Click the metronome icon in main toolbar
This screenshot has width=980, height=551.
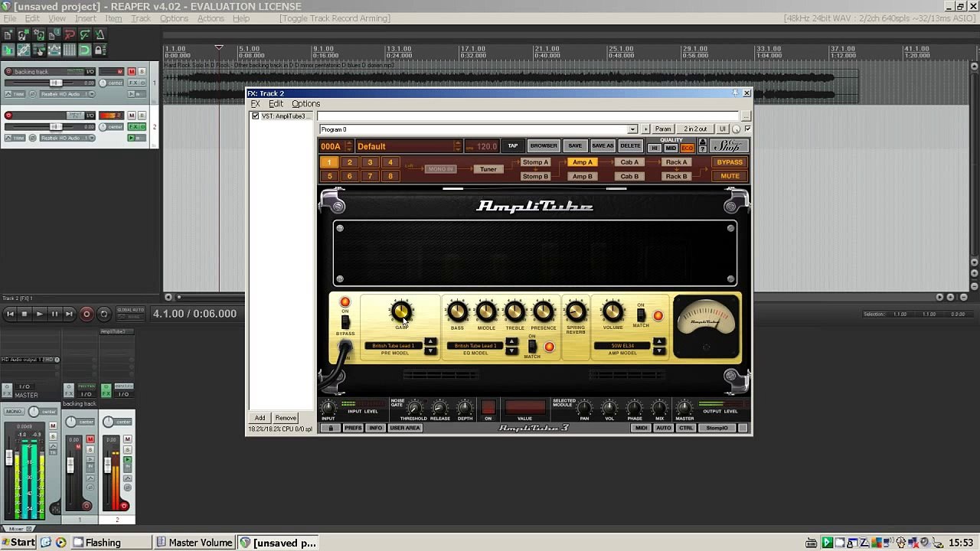click(x=100, y=34)
